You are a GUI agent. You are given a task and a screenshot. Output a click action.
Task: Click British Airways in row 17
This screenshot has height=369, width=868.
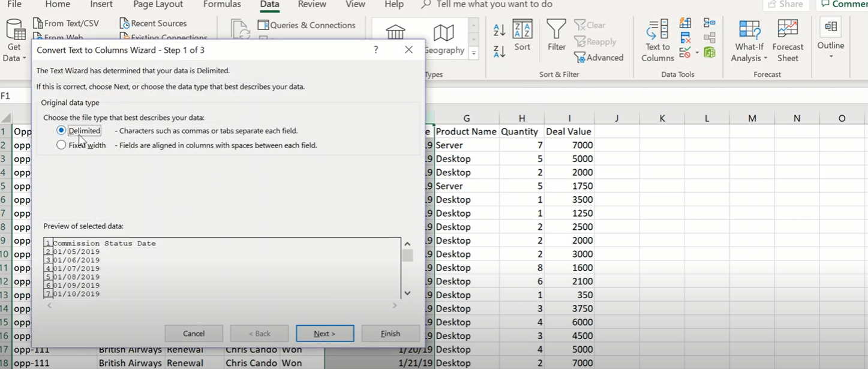[x=130, y=349]
